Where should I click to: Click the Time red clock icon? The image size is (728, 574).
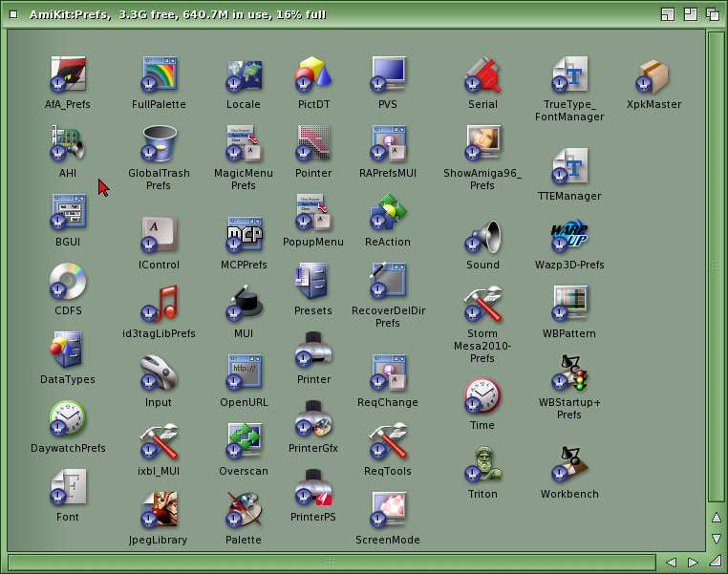pyautogui.click(x=482, y=394)
